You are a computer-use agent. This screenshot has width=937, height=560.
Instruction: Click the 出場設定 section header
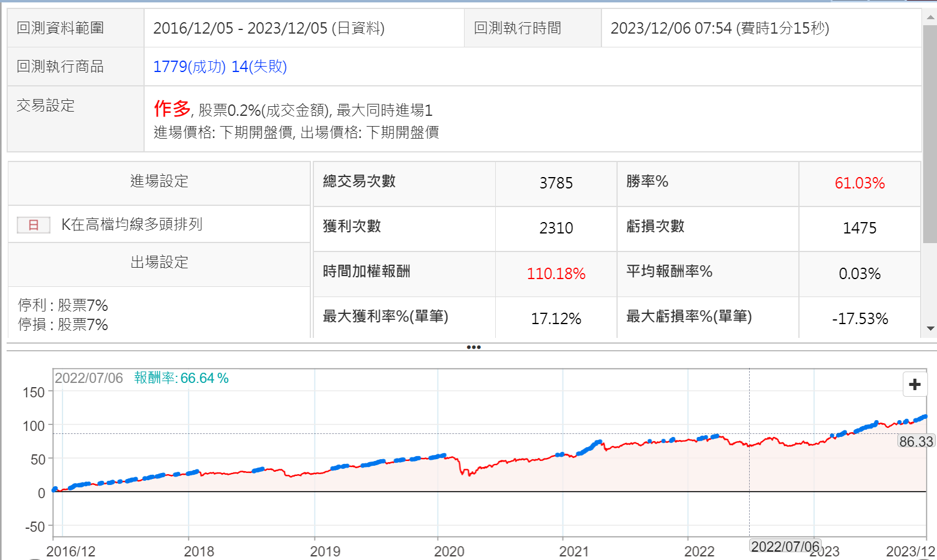point(159,262)
